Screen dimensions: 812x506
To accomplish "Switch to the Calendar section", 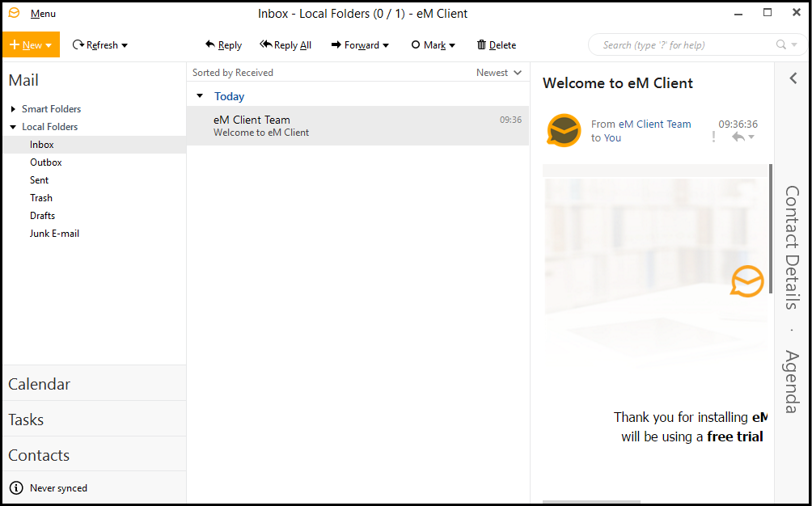I will tap(39, 384).
